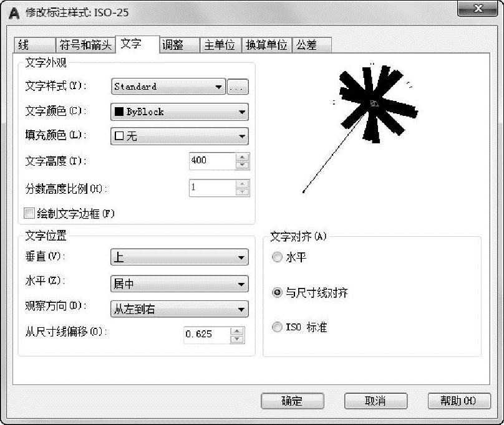Decrease offset from dimension line spinner
504x425 pixels.
237,339
